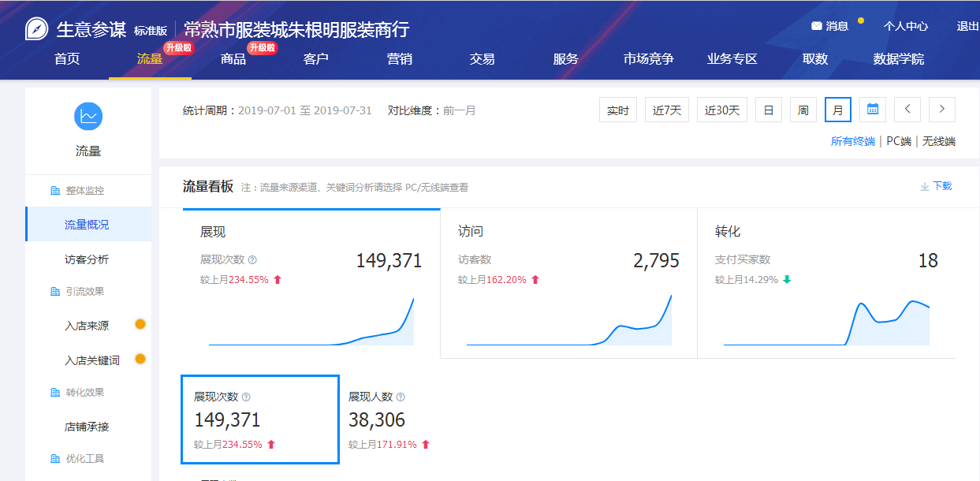Click the 展现 trend line chart

click(x=311, y=322)
